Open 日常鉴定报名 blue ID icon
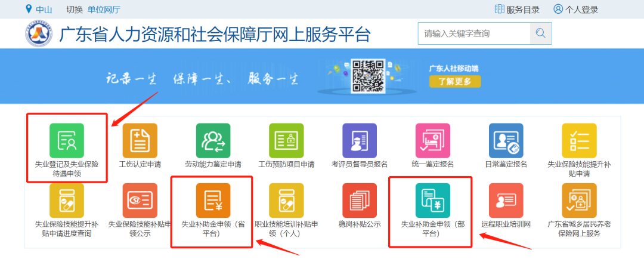Viewport: 644px width, 259px height. [x=506, y=141]
